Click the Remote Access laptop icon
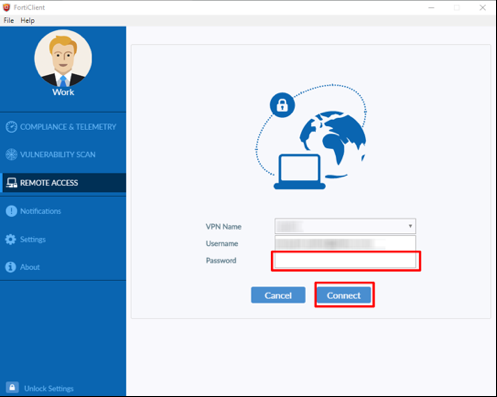Screen dimensions: 497x397 coord(12,183)
